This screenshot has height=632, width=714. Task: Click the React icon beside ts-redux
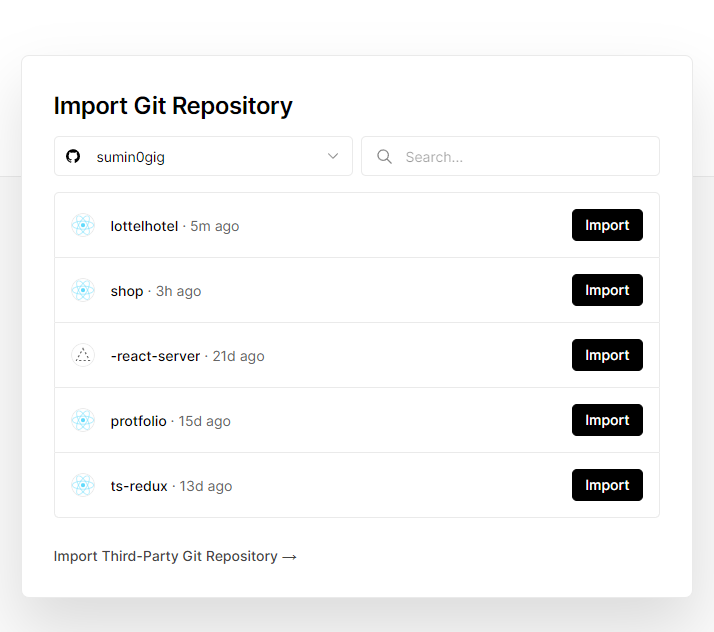coord(83,485)
